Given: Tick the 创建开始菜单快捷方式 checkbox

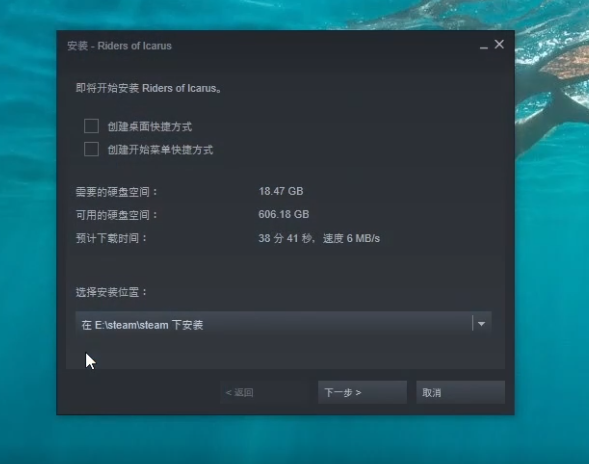Looking at the screenshot, I should (x=91, y=149).
